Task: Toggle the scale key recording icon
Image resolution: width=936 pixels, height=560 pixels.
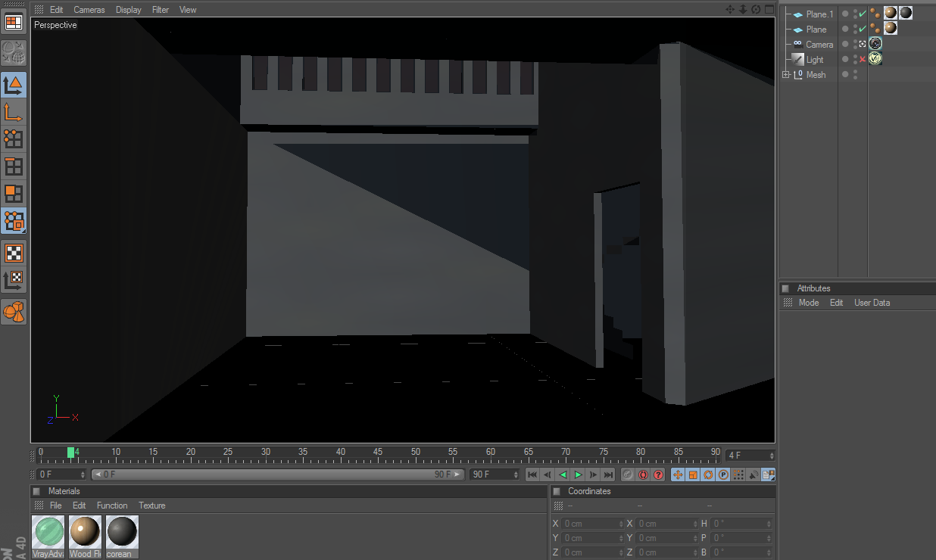Action: click(x=693, y=474)
